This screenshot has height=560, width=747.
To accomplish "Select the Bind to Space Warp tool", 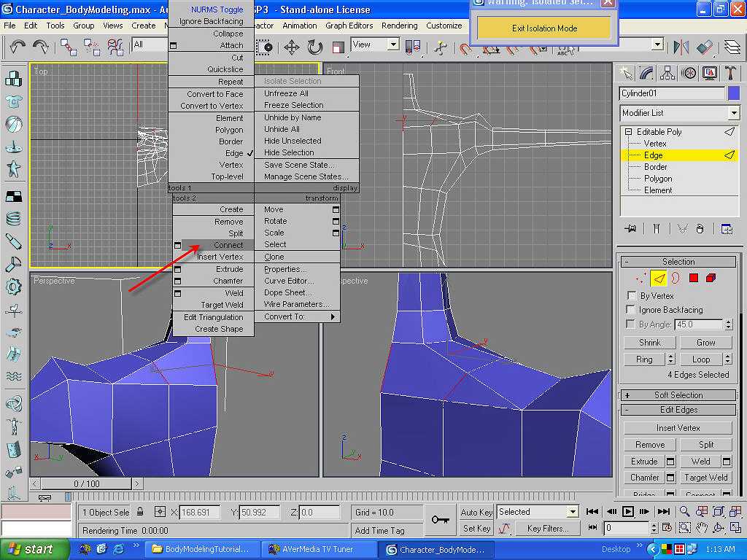I will tap(115, 47).
